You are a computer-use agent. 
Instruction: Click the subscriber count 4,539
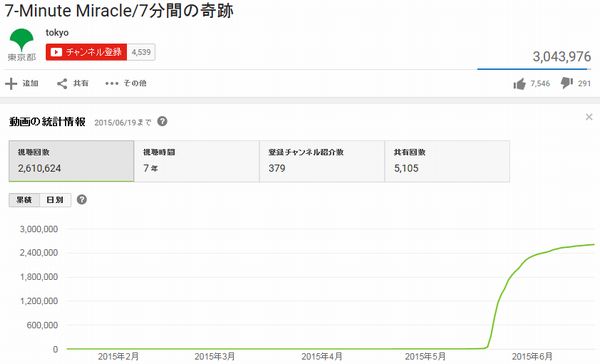point(141,52)
